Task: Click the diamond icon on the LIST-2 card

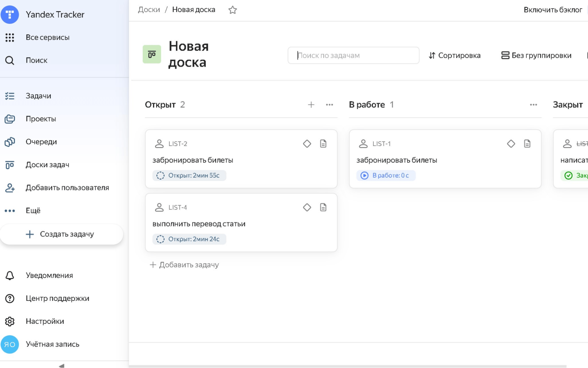Action: pos(307,144)
